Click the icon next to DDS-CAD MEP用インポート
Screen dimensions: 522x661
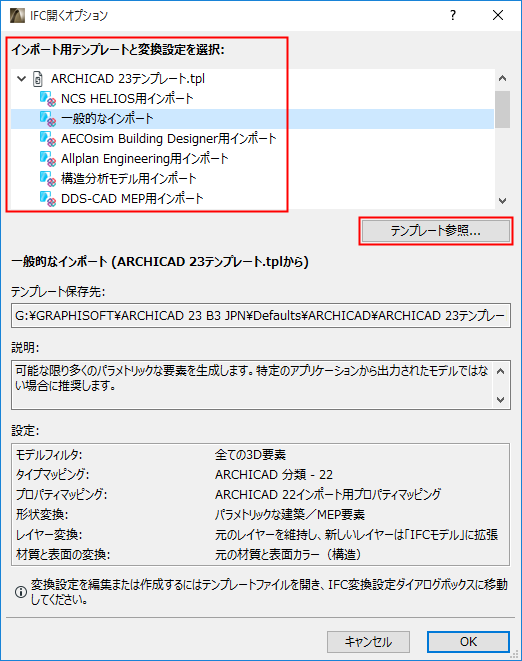coord(48,199)
